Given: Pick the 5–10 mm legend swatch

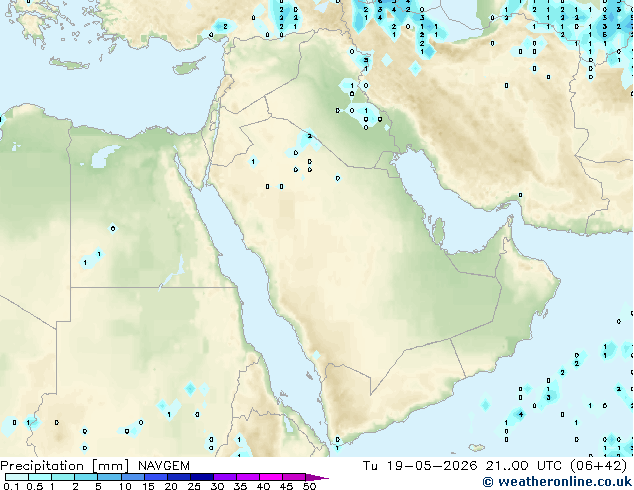Looking at the screenshot, I should coord(109,477).
